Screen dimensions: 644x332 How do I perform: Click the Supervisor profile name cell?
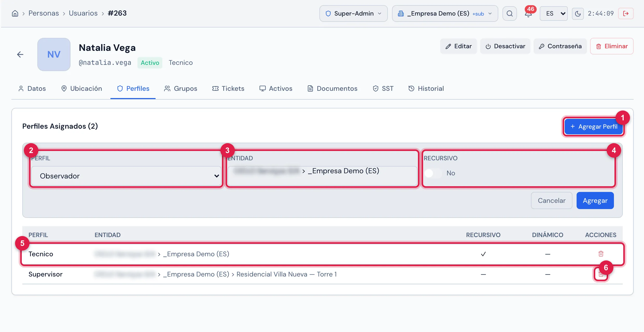pos(45,274)
